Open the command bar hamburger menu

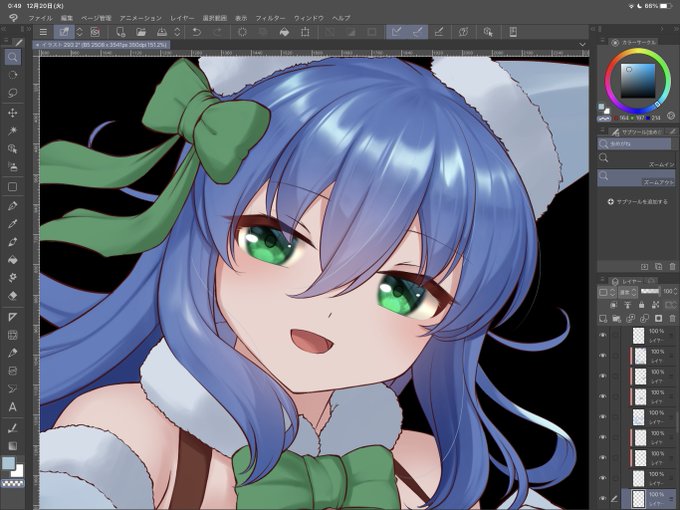pos(43,32)
